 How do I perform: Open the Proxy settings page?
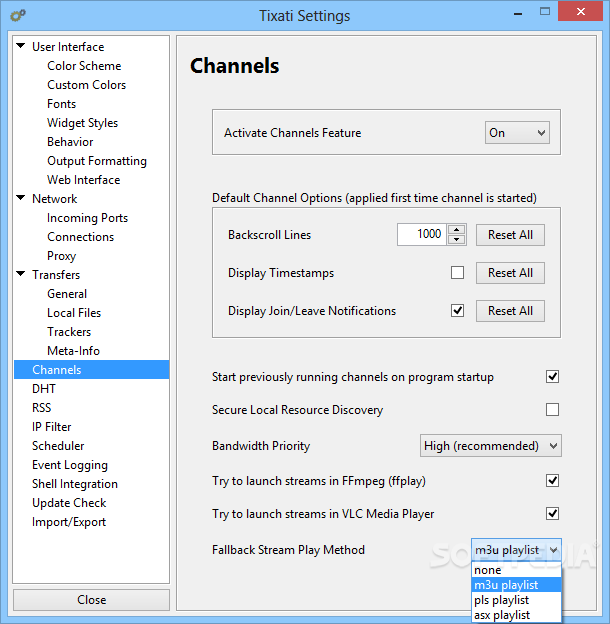[61, 256]
